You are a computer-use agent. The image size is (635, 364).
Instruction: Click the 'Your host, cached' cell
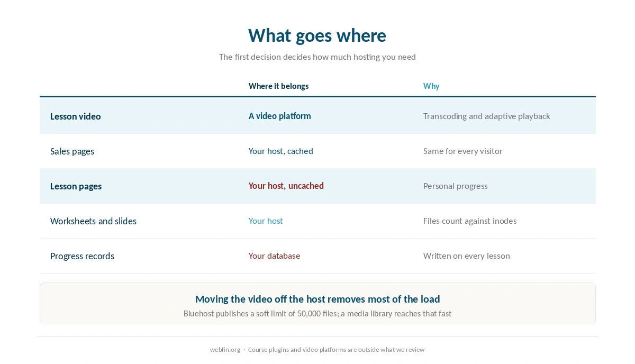[x=281, y=151]
